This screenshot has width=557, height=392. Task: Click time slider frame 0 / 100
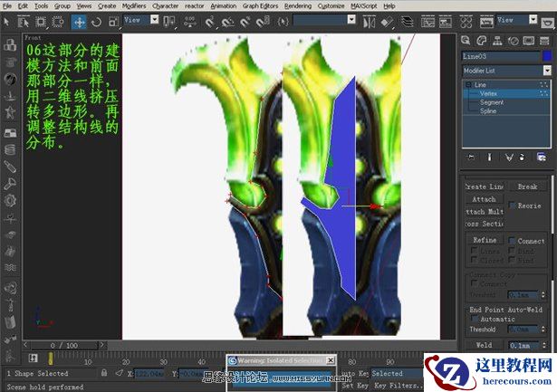tap(64, 345)
